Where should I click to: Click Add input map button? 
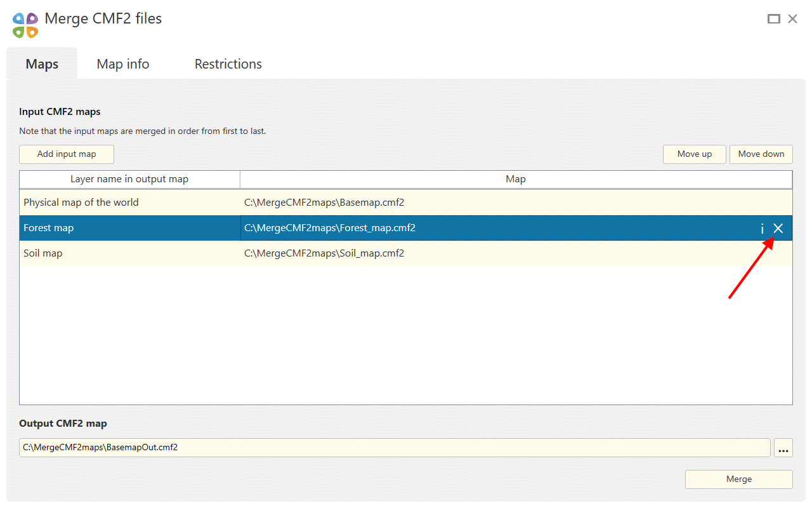click(67, 154)
